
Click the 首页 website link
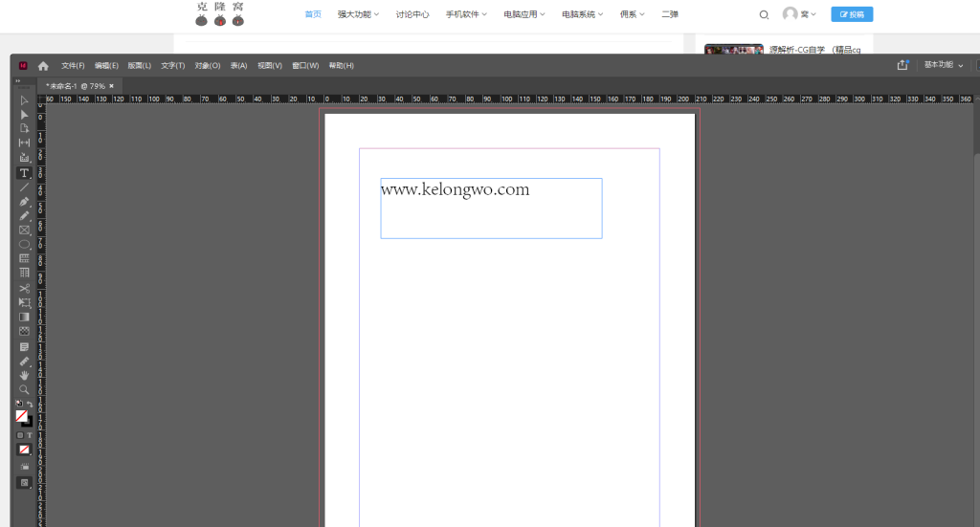click(x=313, y=14)
